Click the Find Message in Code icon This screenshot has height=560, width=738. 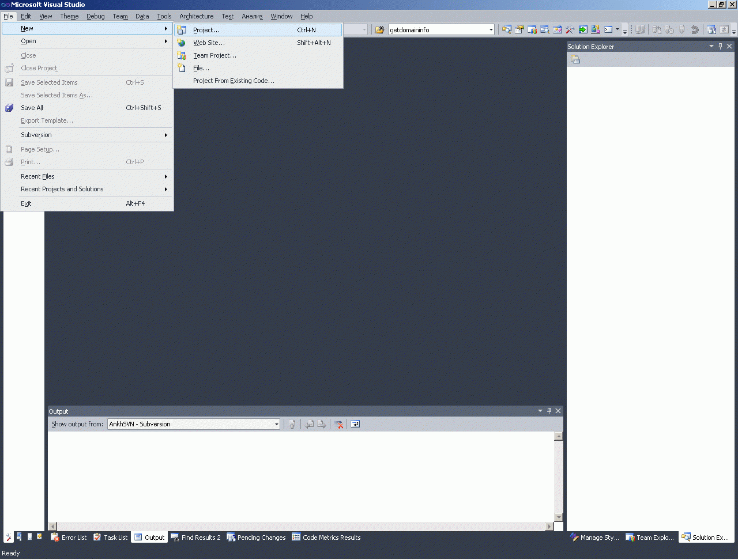coord(292,424)
